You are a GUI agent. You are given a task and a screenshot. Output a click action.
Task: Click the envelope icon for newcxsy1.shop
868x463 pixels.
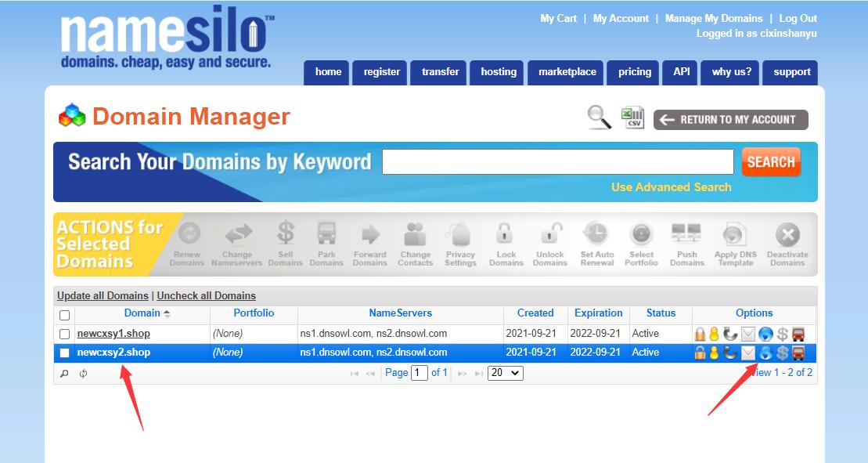(748, 334)
